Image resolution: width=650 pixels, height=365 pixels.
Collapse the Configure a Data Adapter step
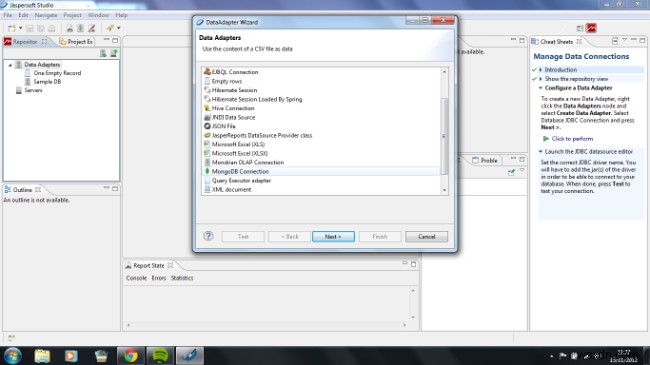point(541,88)
